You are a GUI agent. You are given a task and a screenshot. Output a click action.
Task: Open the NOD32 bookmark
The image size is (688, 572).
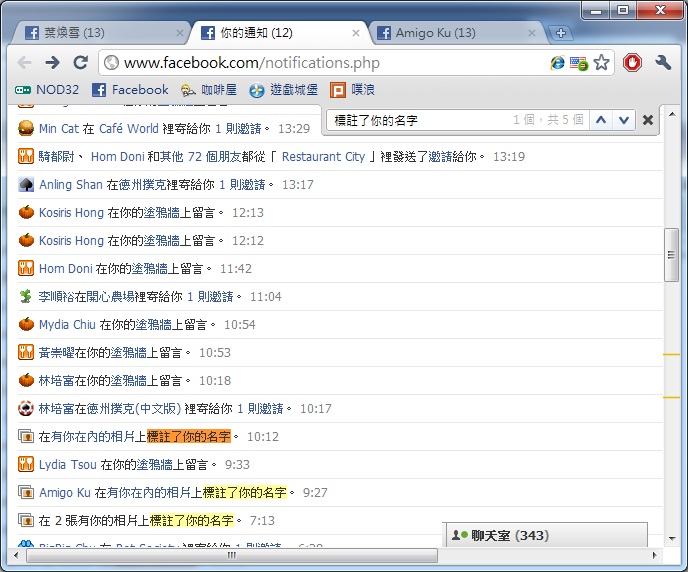click(47, 90)
